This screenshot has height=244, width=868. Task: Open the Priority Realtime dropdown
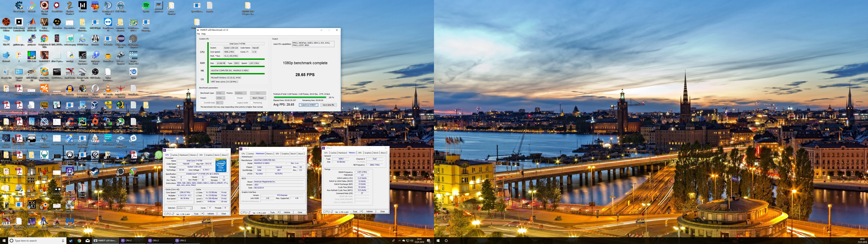click(x=241, y=93)
